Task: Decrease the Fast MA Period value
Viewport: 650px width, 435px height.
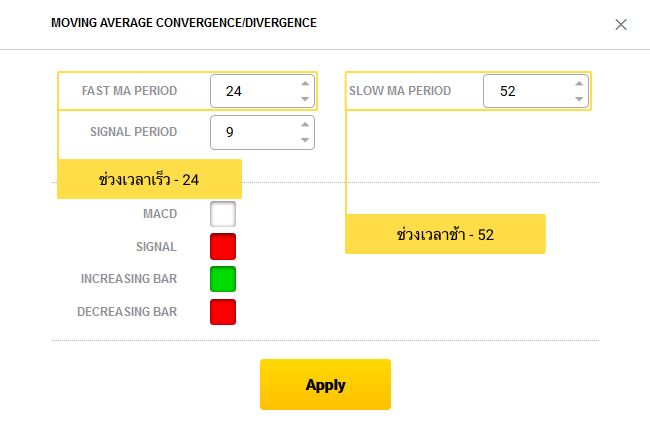Action: click(305, 98)
